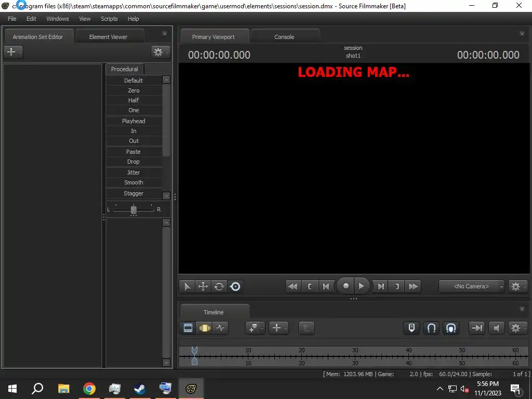532x399 pixels.
Task: Open the File menu
Action: 12,19
